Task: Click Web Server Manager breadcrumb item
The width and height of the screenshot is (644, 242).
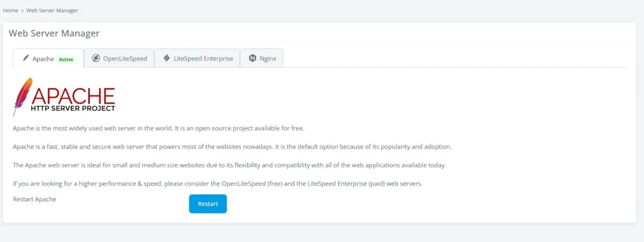Action: coord(52,11)
